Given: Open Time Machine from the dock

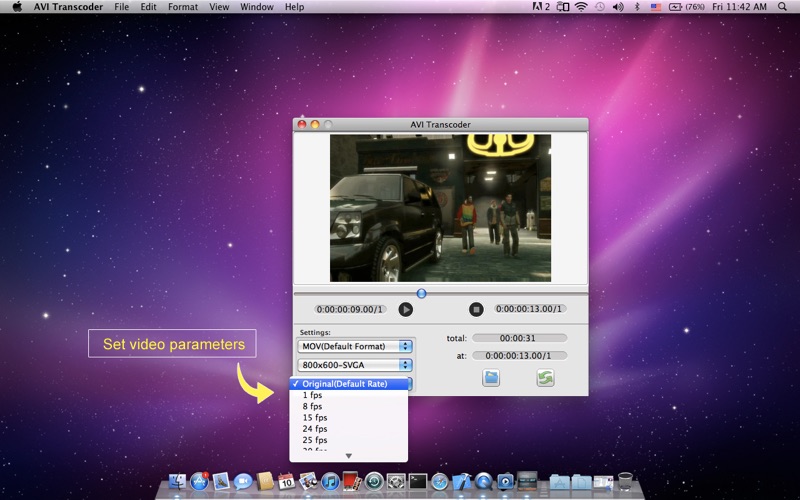Looking at the screenshot, I should click(374, 481).
